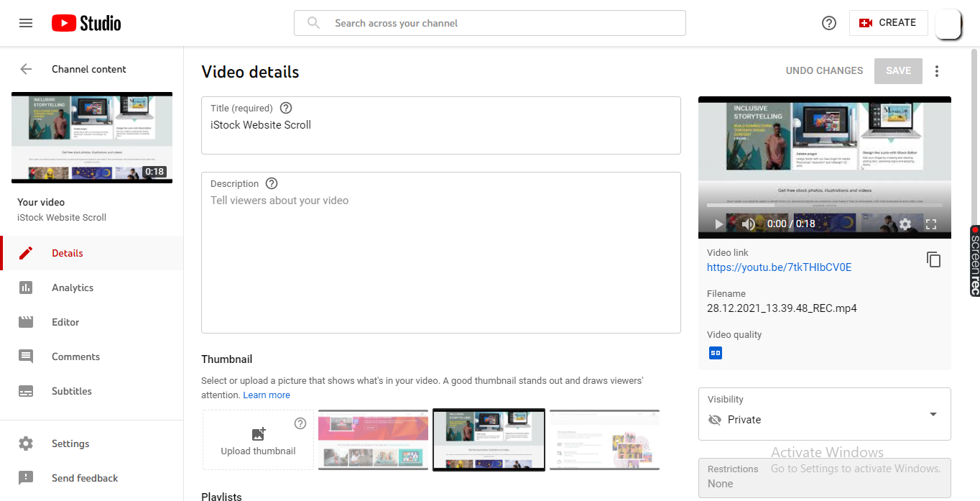Open the three-dot options menu

(x=936, y=70)
